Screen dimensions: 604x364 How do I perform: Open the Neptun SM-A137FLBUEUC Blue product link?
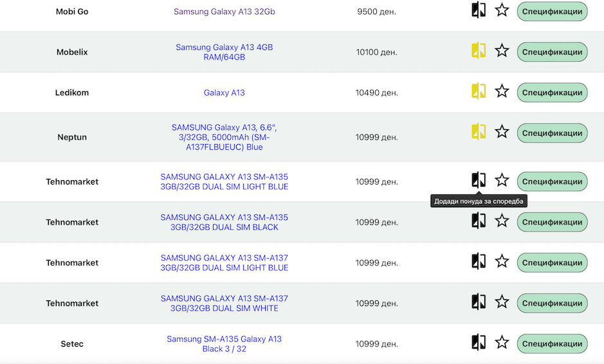pyautogui.click(x=224, y=137)
